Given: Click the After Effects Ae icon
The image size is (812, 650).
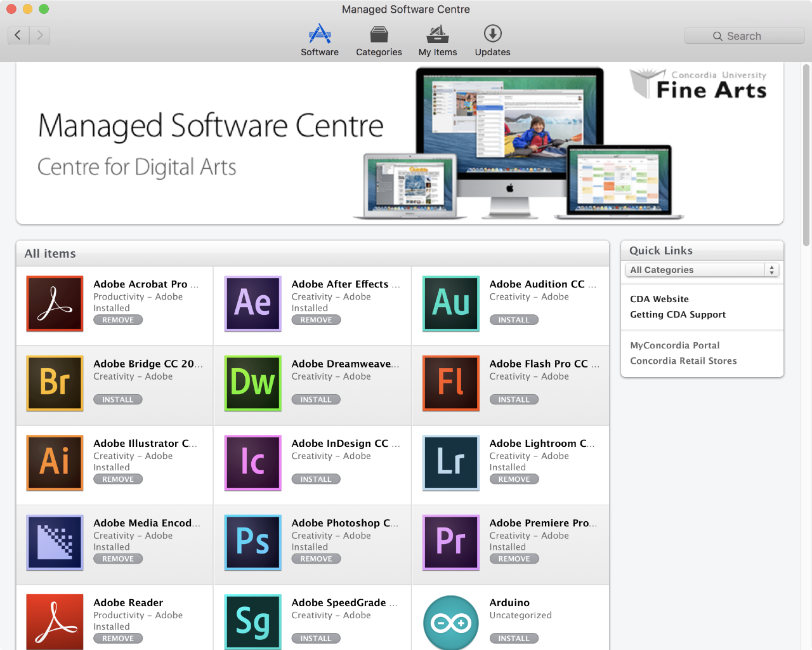Looking at the screenshot, I should point(252,303).
